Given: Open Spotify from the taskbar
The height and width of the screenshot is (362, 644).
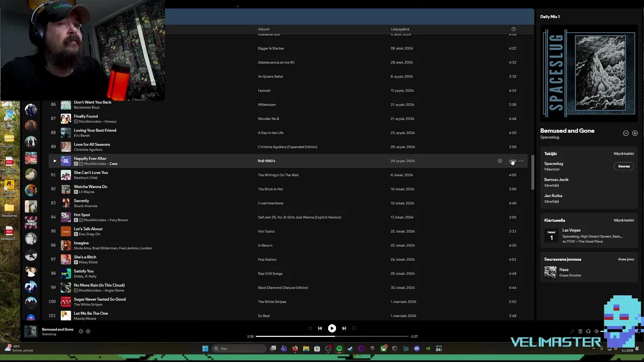Looking at the screenshot, I should tap(340, 348).
